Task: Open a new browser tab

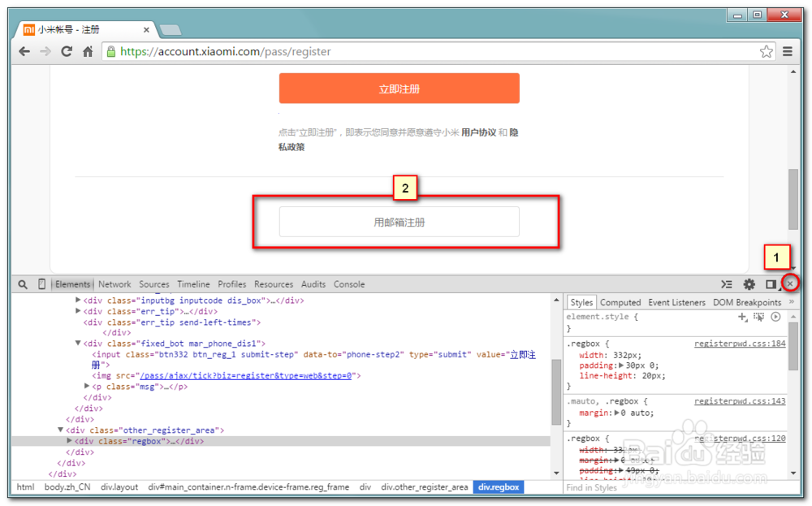Action: (x=171, y=30)
